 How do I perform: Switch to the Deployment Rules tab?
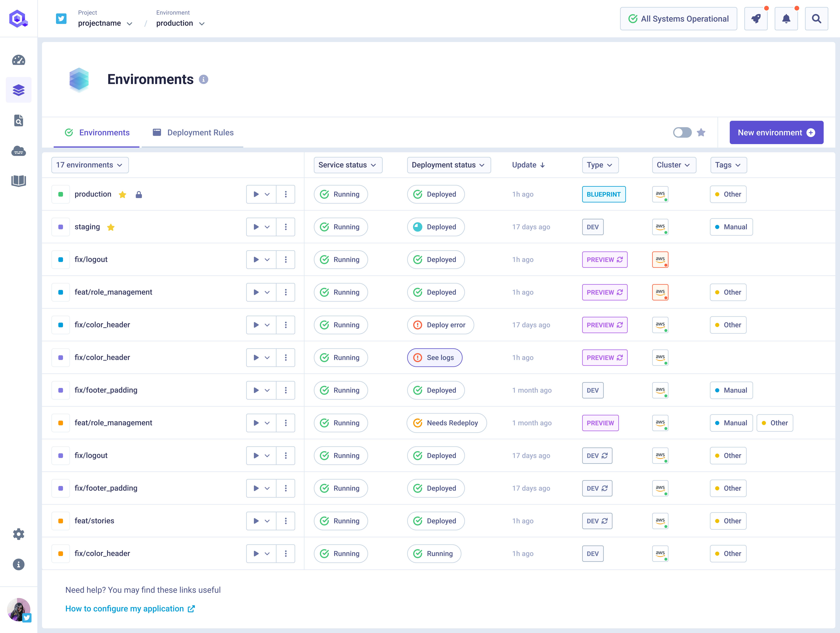pos(193,133)
